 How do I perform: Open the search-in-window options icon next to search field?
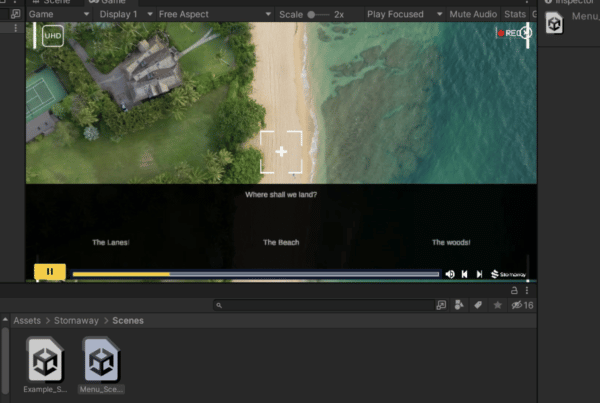tap(441, 305)
